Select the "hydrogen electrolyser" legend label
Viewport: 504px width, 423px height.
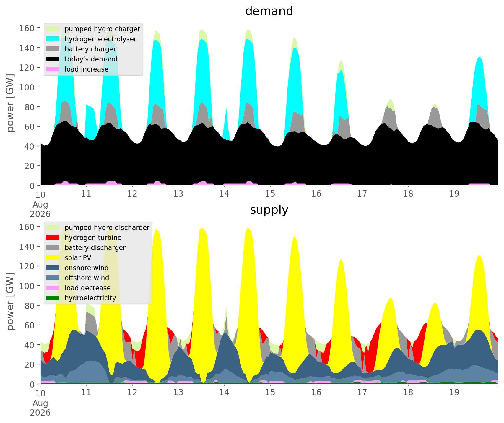tap(100, 39)
